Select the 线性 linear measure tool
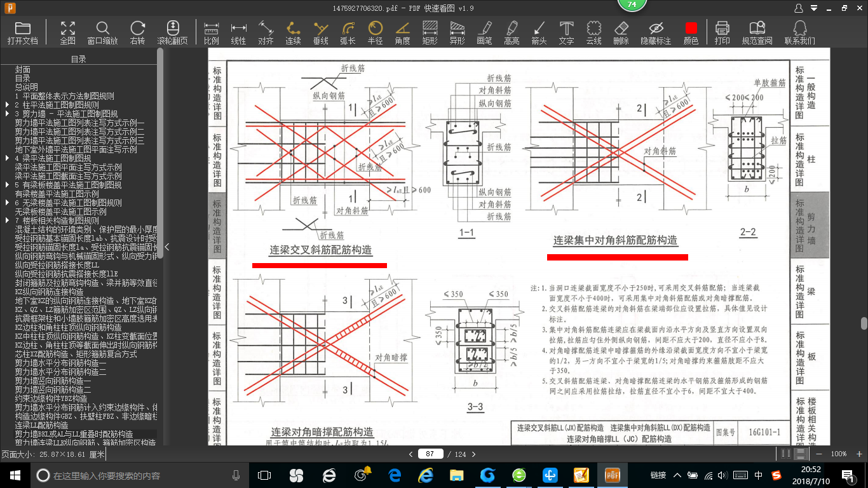Viewport: 868px width, 488px height. 238,32
